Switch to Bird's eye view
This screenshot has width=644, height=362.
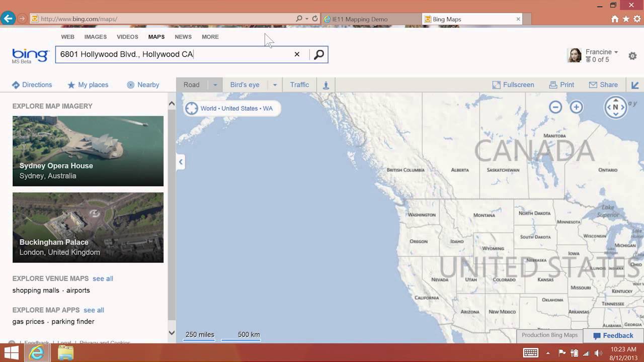click(245, 84)
